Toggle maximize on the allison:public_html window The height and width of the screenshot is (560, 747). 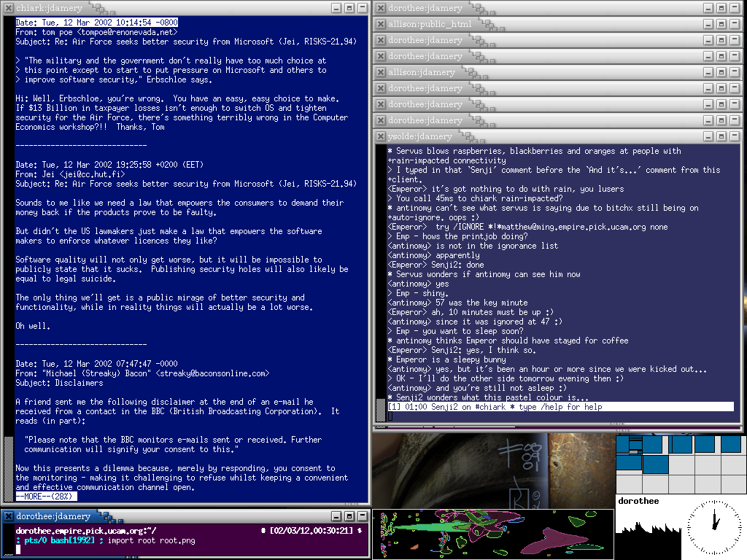click(721, 24)
